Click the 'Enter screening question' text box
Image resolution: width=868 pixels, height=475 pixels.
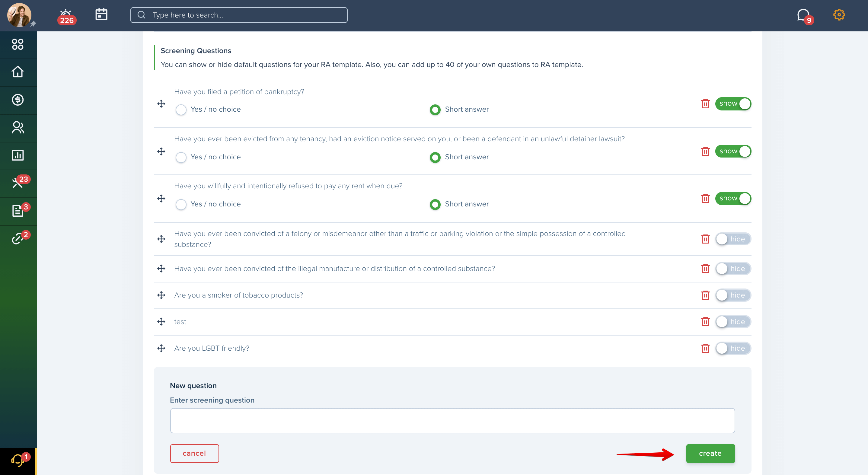(452, 420)
